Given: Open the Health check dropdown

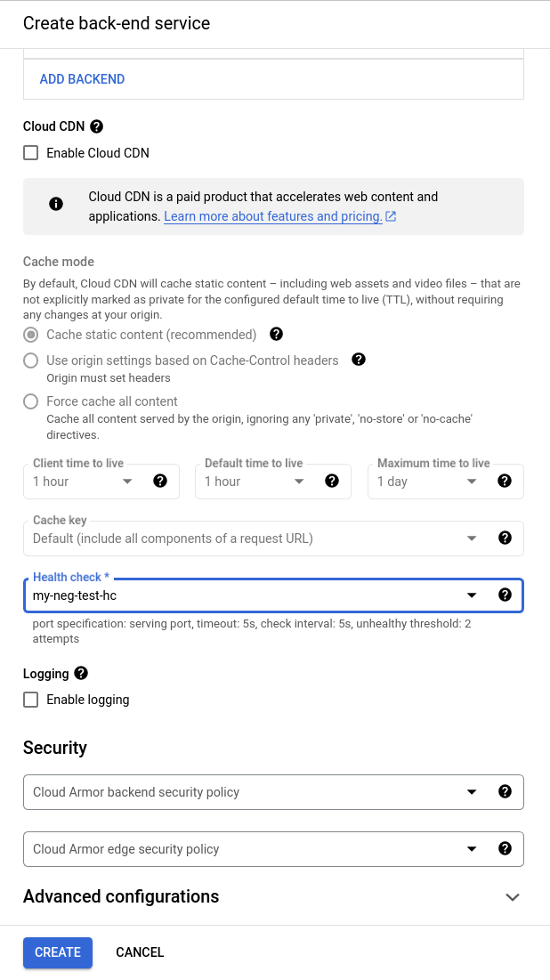Looking at the screenshot, I should [472, 595].
